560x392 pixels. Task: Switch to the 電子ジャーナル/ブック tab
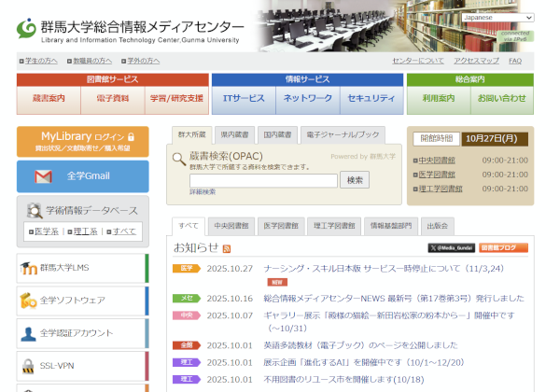coord(343,135)
